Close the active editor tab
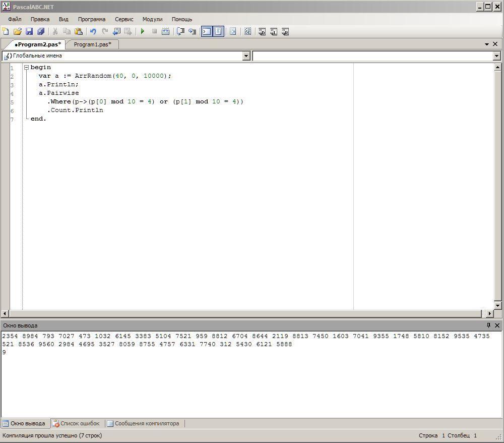504x443 pixels. pos(495,44)
